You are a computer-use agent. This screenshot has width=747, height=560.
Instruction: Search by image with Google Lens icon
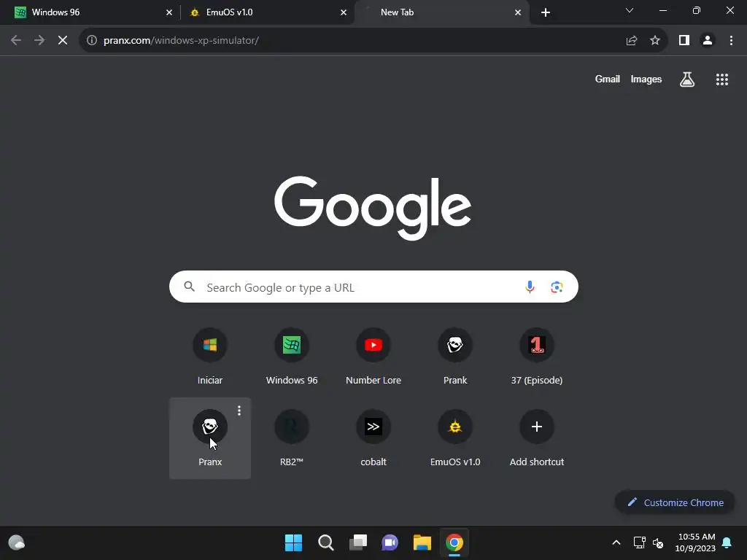click(x=557, y=287)
